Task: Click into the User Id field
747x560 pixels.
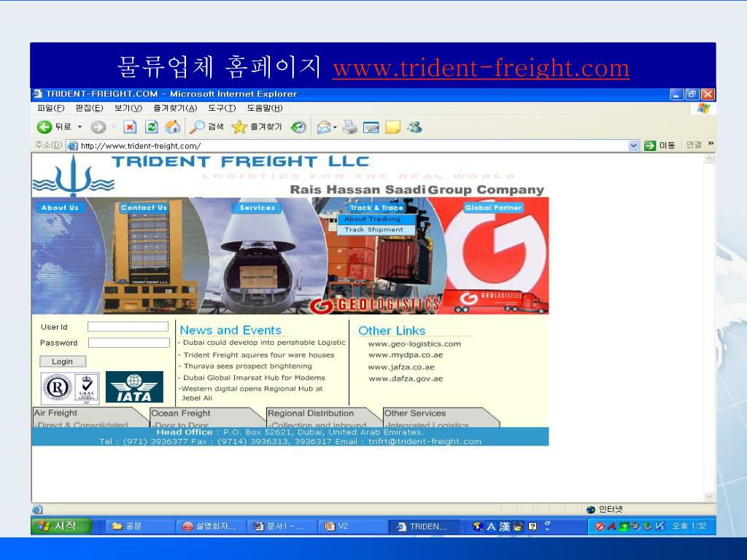Action: [128, 327]
